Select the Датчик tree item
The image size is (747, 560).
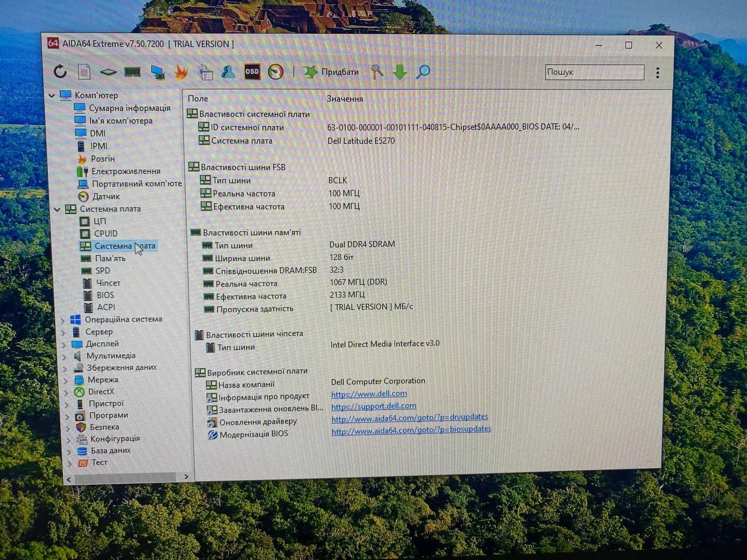tap(106, 197)
